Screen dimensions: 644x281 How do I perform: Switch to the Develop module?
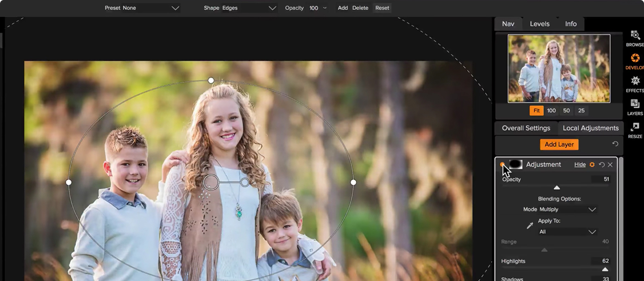pos(635,59)
